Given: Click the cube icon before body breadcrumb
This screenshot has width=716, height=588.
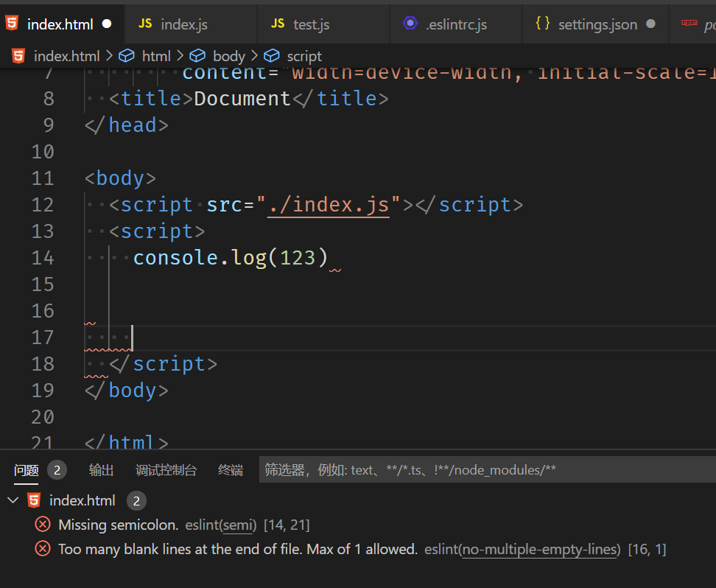Looking at the screenshot, I should click(197, 56).
